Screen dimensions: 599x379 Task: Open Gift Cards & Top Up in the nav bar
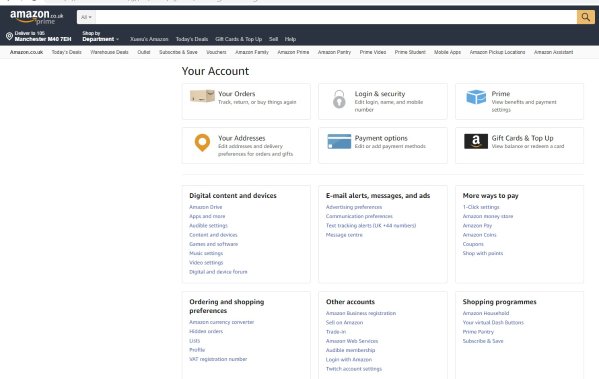(x=238, y=39)
